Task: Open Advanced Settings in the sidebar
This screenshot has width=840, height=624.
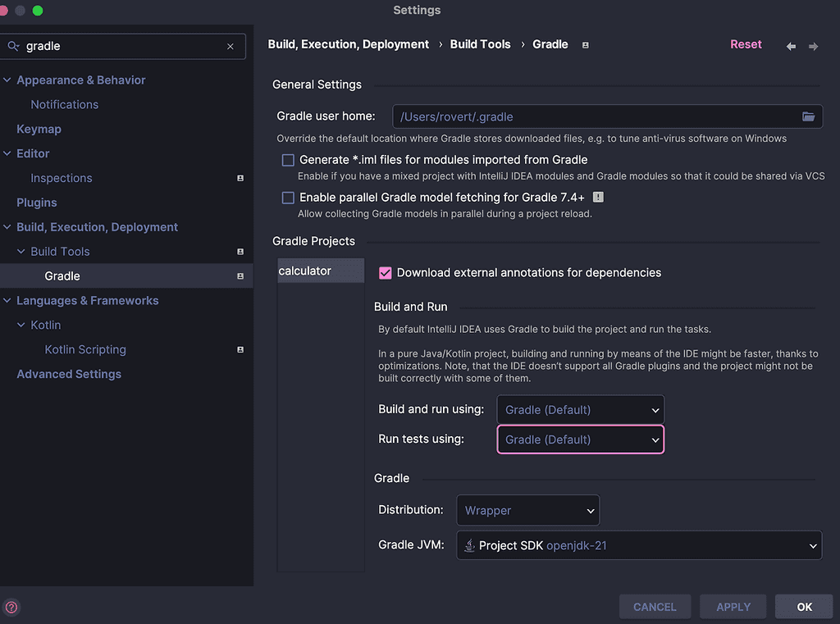Action: point(69,374)
